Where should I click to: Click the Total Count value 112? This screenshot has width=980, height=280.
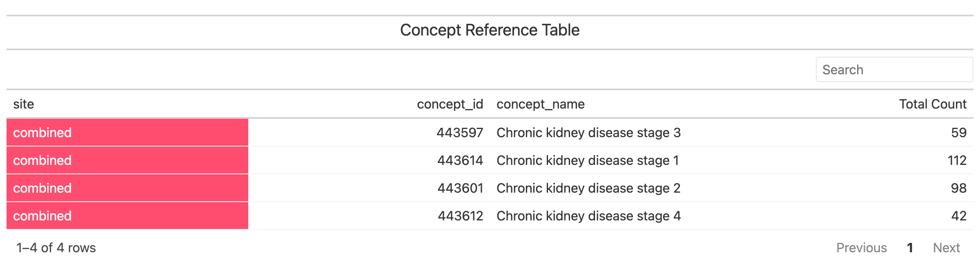(957, 160)
